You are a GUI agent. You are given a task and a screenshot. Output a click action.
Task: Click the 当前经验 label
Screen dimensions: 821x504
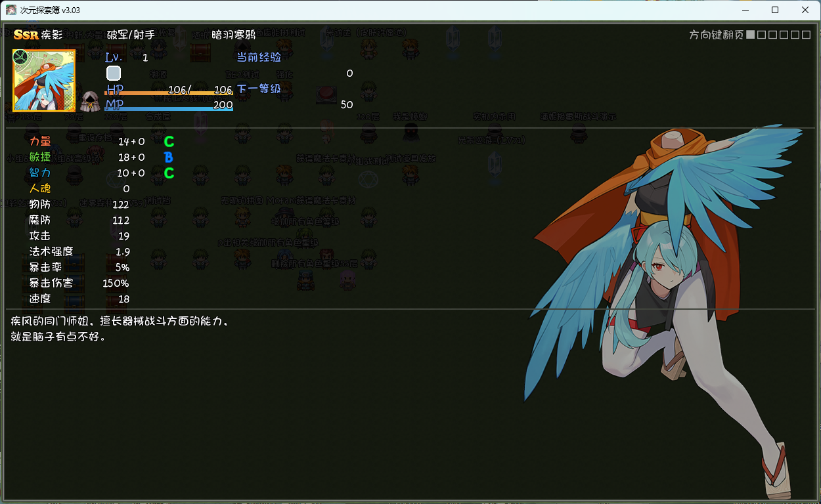(x=259, y=57)
